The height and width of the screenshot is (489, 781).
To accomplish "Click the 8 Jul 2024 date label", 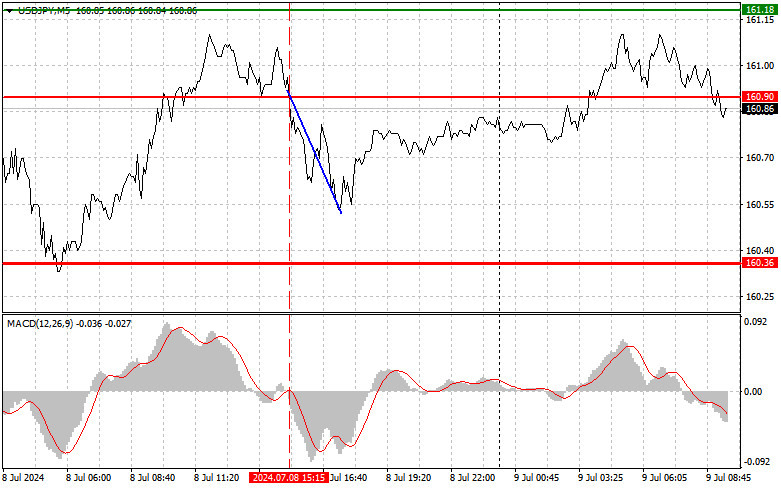I will point(23,478).
